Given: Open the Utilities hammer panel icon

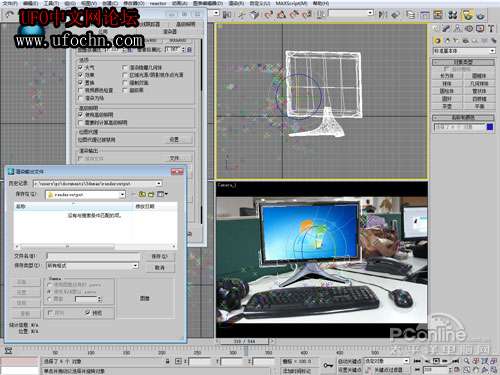Looking at the screenshot, I should (x=491, y=29).
